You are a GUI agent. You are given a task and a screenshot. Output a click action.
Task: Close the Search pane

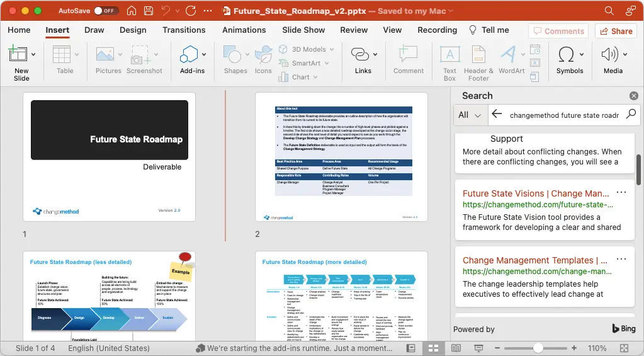coord(634,96)
